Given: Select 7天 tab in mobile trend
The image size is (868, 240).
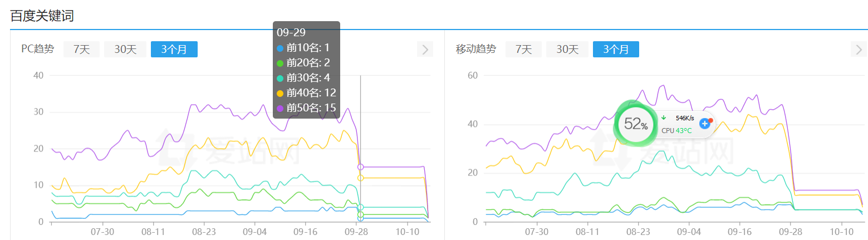Looking at the screenshot, I should pos(523,50).
